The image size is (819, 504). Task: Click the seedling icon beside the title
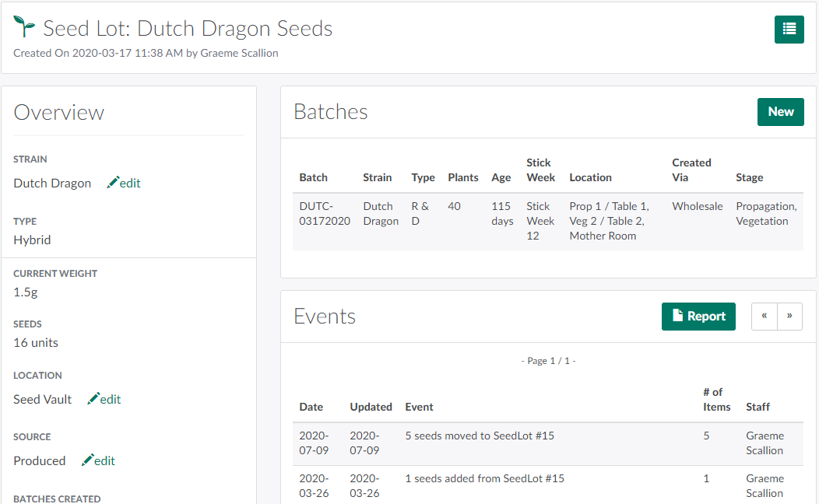[25, 28]
